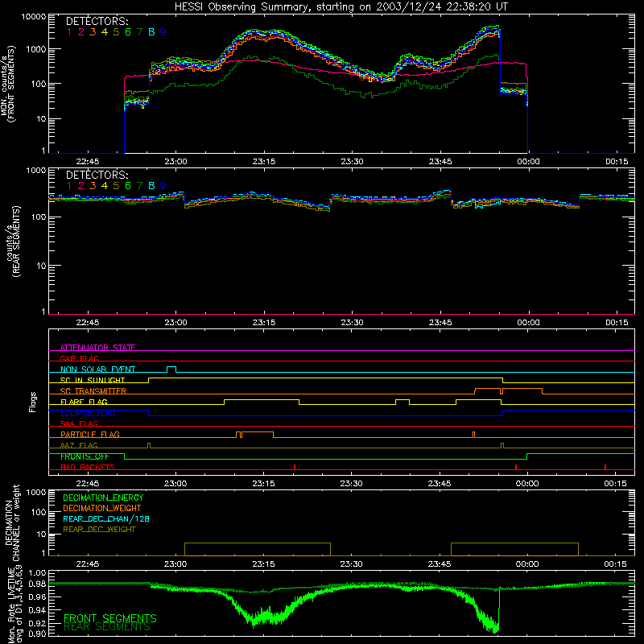Click the 10000 tick label on the front segments y-axis
Viewport: 644px width, 644px height.
click(34, 16)
